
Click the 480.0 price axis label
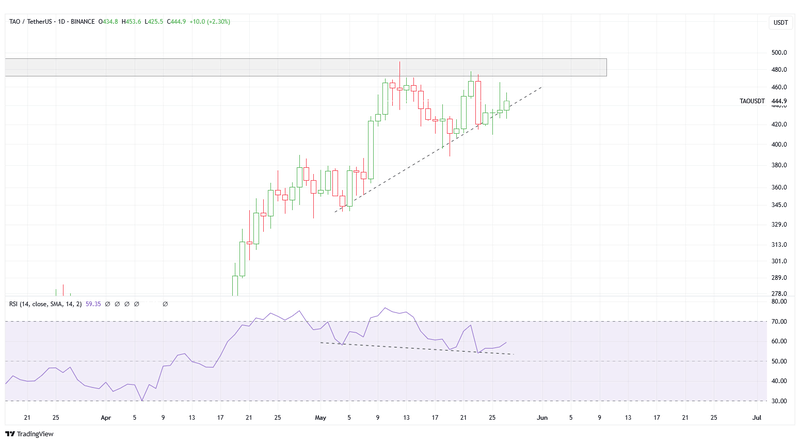[779, 70]
